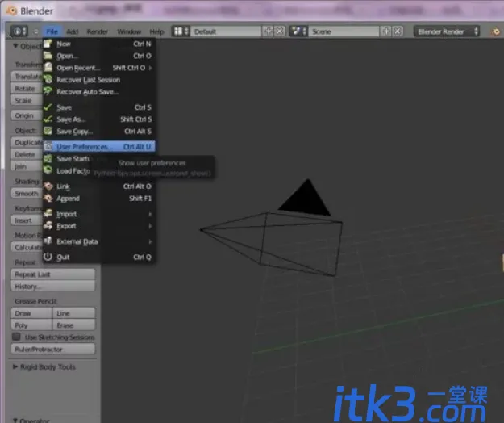Open the Help menu
504x423 pixels.
coord(156,31)
